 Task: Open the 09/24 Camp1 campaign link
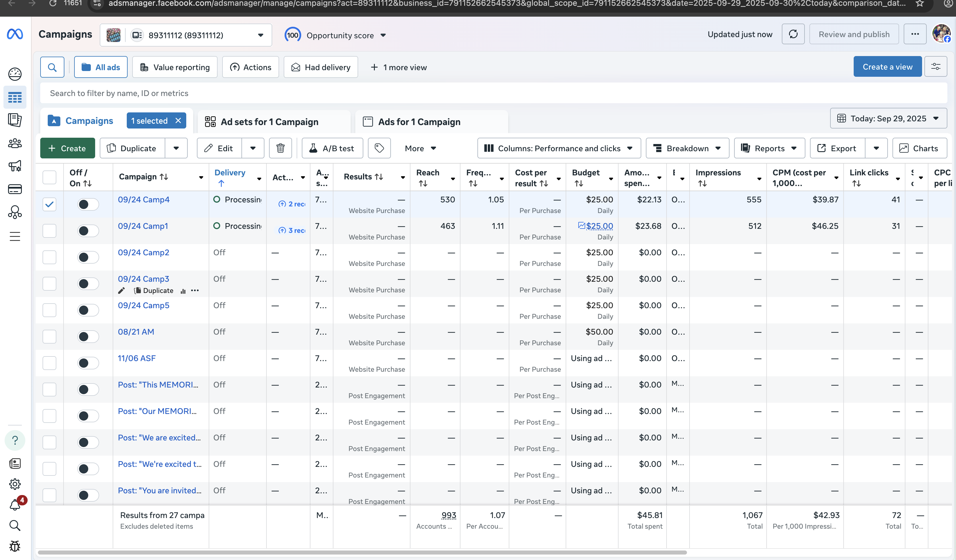click(x=143, y=226)
